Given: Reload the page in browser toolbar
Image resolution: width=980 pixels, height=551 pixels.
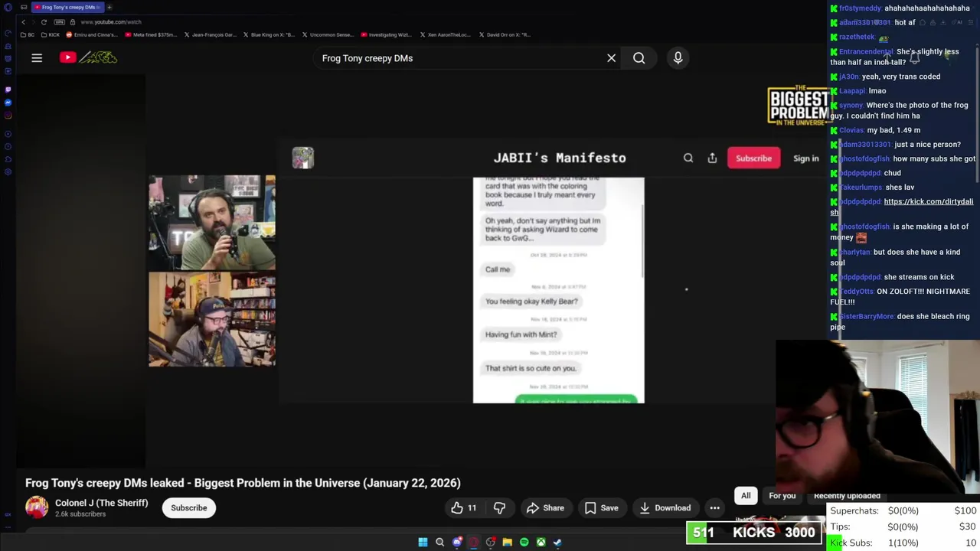Looking at the screenshot, I should tap(44, 21).
